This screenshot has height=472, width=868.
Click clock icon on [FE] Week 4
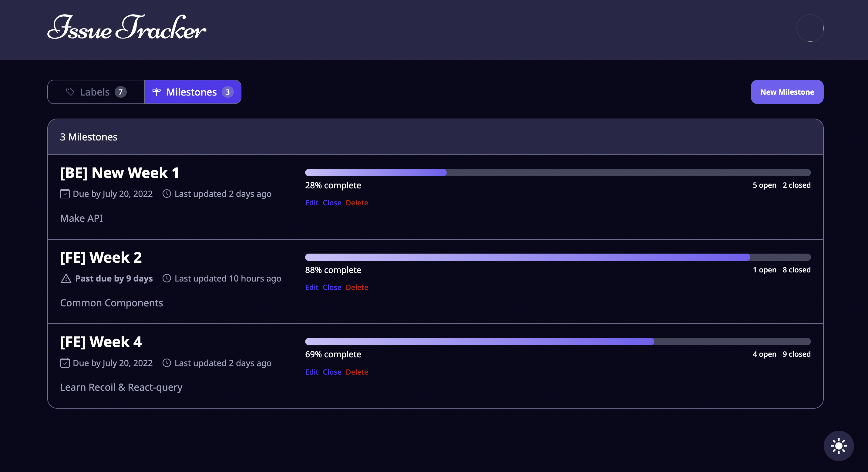coord(167,363)
